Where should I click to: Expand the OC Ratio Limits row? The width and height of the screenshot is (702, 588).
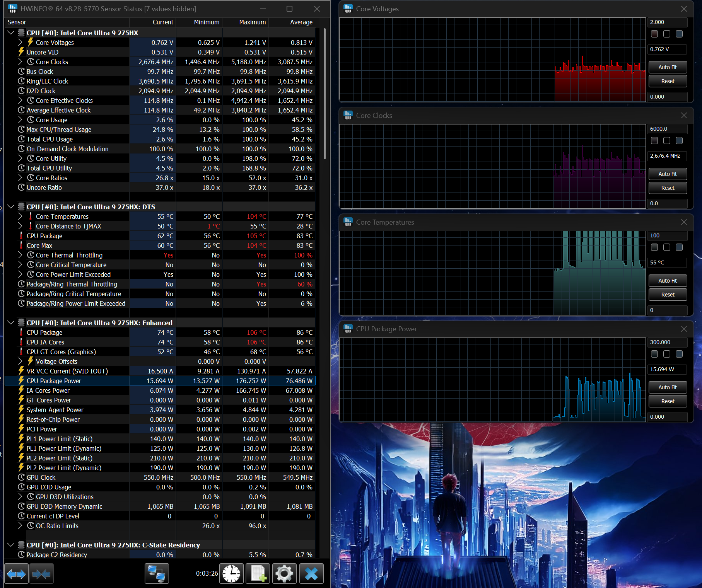20,525
